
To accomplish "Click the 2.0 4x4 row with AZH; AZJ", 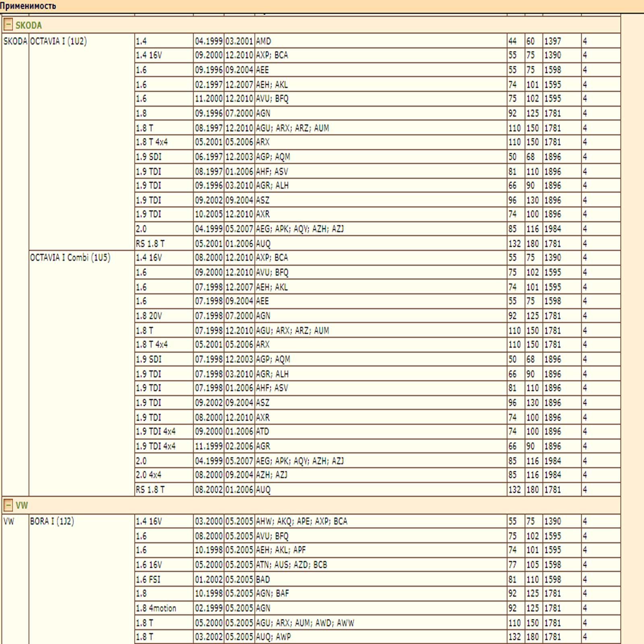I will pos(378,475).
